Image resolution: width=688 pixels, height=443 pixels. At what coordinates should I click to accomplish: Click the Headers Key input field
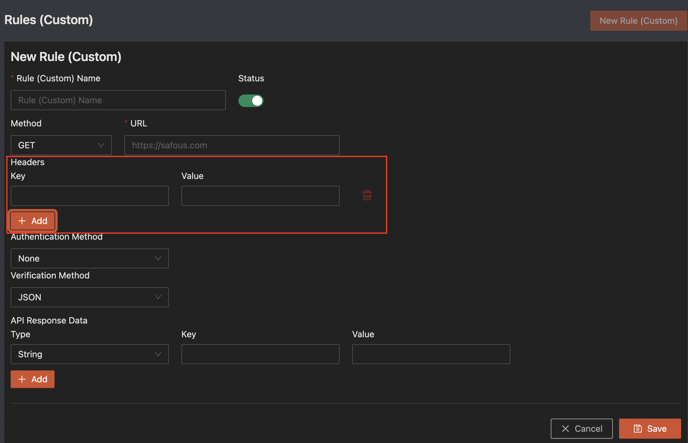click(x=89, y=196)
